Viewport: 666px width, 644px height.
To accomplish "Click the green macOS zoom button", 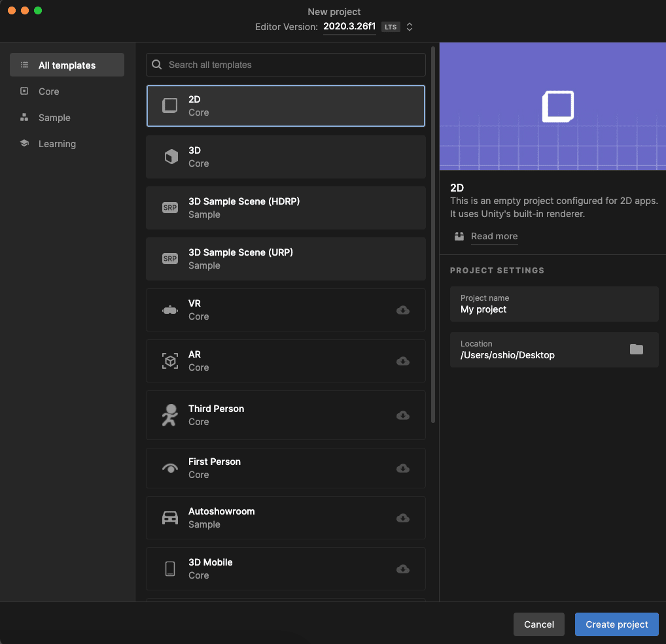I will (x=38, y=10).
